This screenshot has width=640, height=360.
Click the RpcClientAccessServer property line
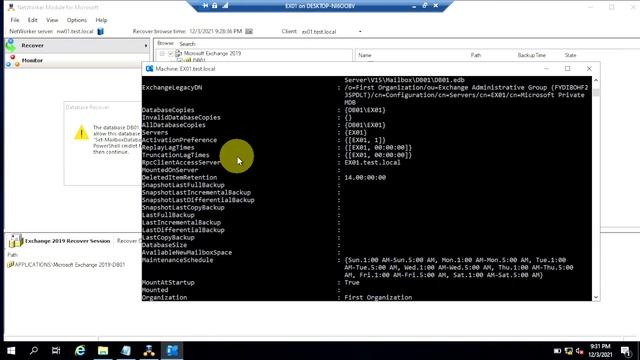tap(181, 162)
